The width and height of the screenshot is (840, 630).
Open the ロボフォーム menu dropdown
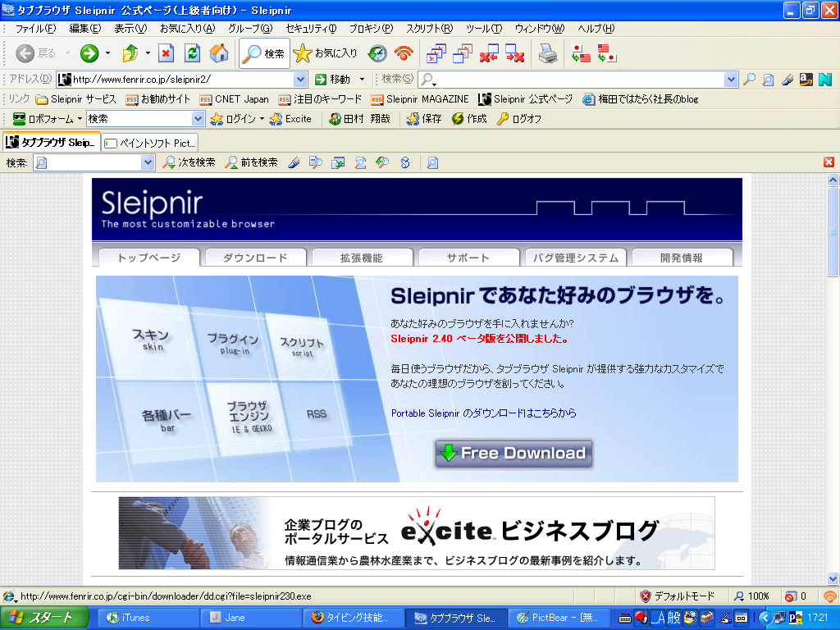80,119
